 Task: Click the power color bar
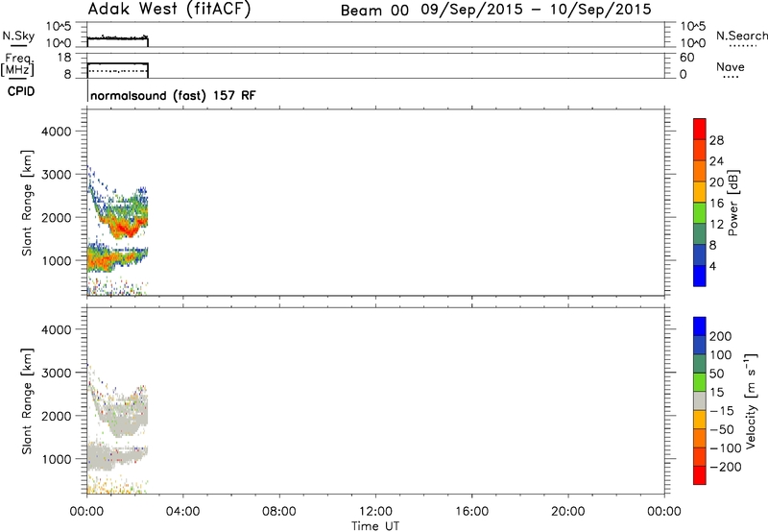coord(700,203)
